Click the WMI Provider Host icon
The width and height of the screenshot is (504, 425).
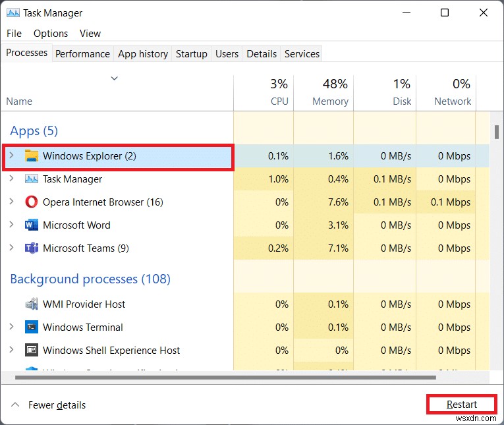point(32,304)
